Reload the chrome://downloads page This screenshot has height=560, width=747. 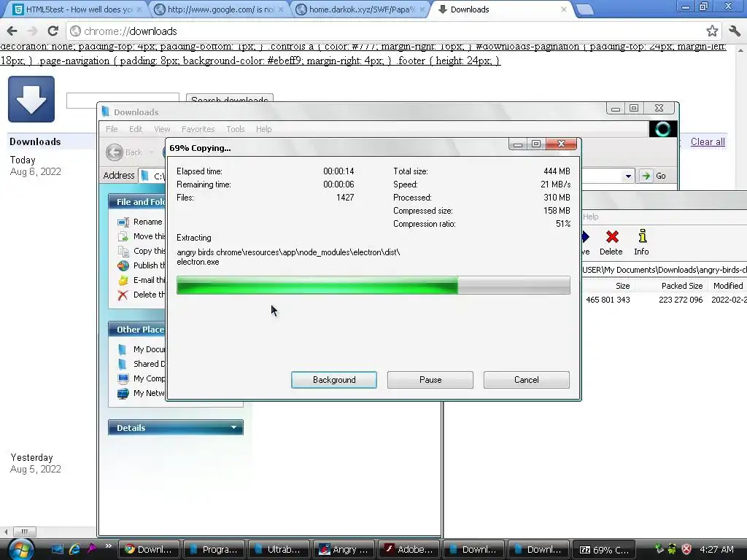point(53,31)
